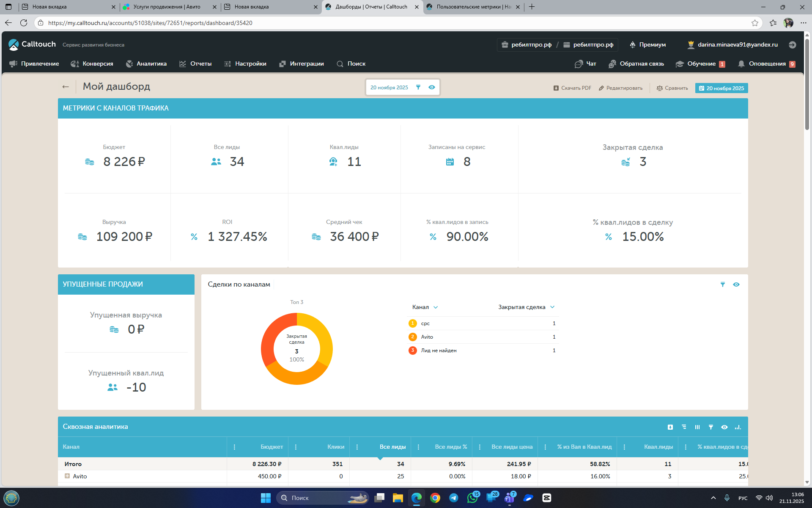Open the chart icon in Сквозная аналитика header
This screenshot has width=812, height=508.
point(738,427)
